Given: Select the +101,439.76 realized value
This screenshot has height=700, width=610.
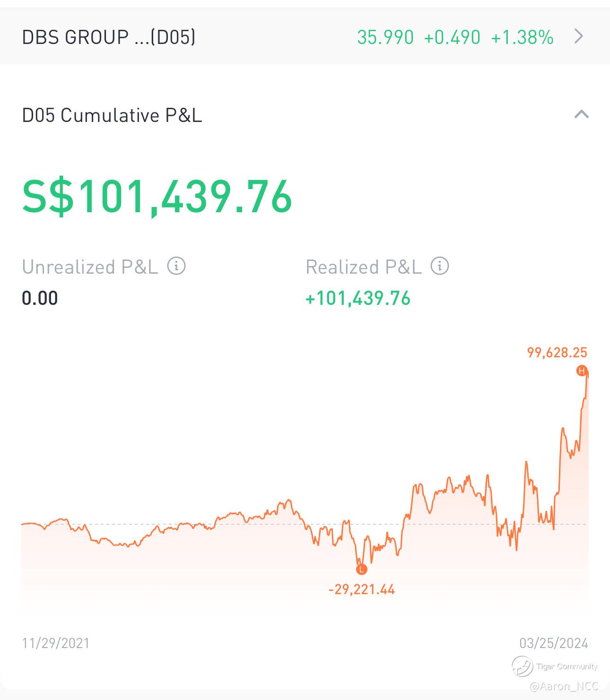Looking at the screenshot, I should [x=358, y=299].
